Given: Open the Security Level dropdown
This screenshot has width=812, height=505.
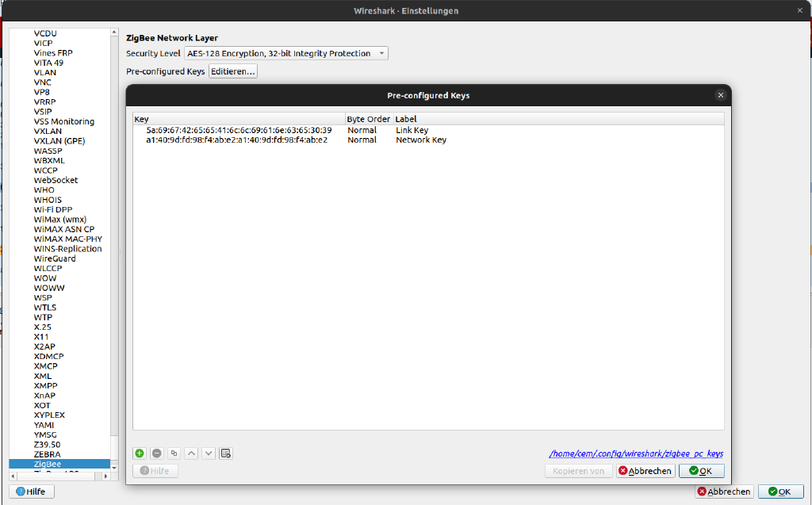Looking at the screenshot, I should [x=285, y=53].
